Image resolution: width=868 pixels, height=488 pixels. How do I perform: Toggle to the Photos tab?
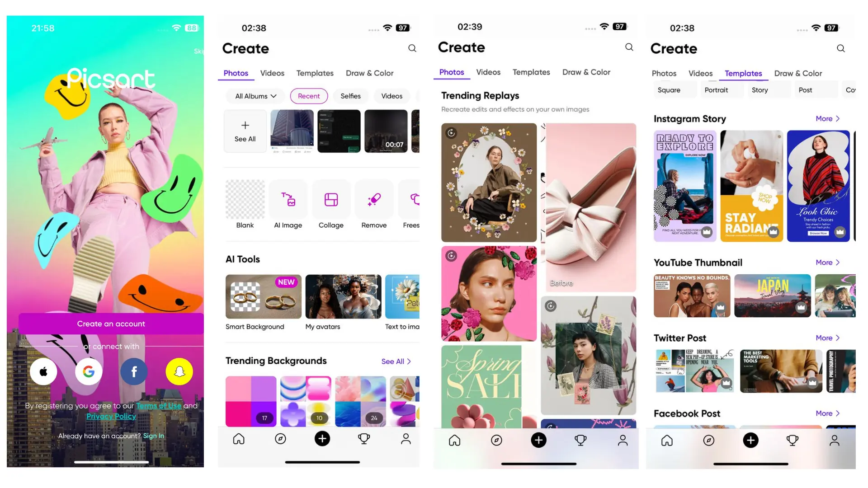[664, 73]
